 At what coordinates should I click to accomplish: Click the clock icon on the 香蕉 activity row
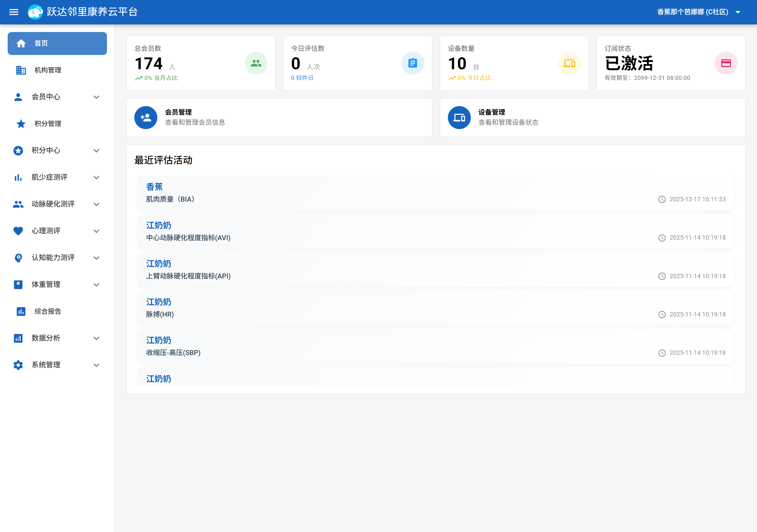(x=662, y=199)
